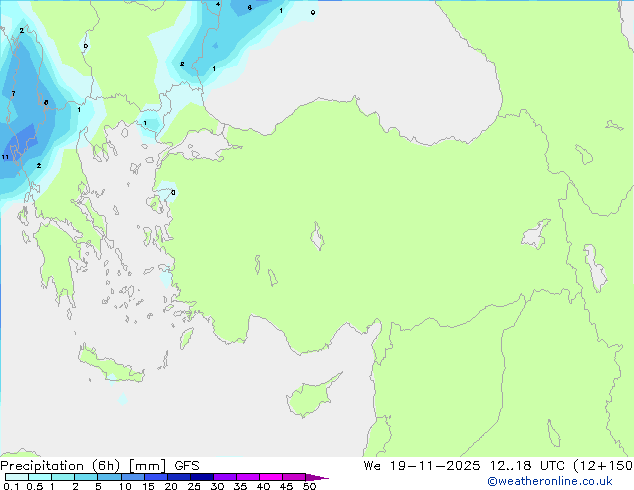634x490 pixels.
Task: Click the over-50 mm legend arrow tip
Action: tap(317, 477)
